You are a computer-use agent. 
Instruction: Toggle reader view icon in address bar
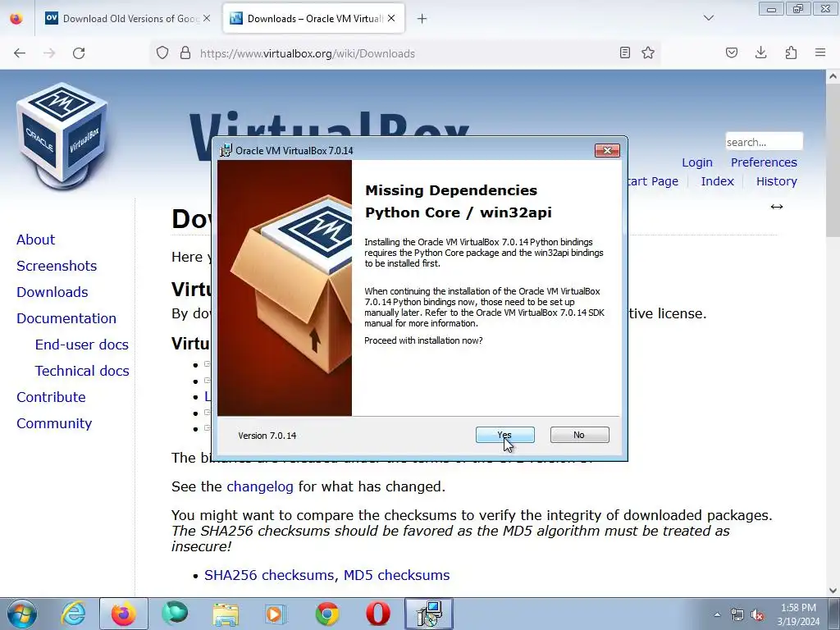624,52
